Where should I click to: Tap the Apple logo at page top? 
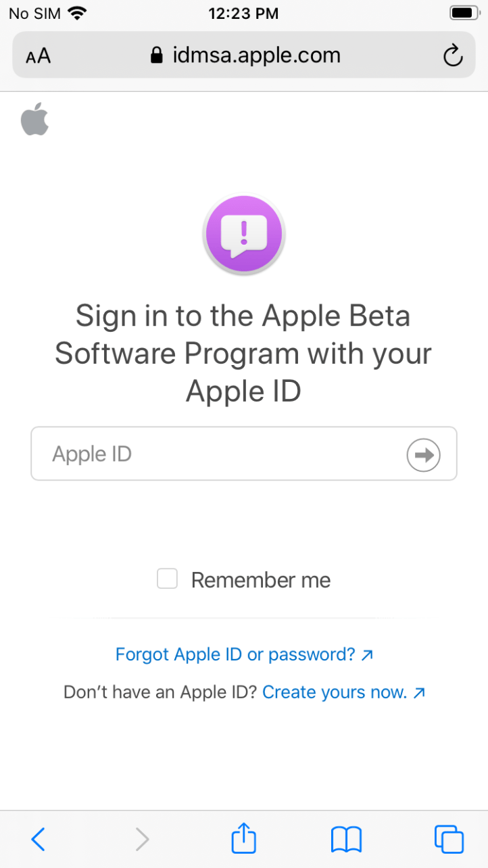pos(34,120)
